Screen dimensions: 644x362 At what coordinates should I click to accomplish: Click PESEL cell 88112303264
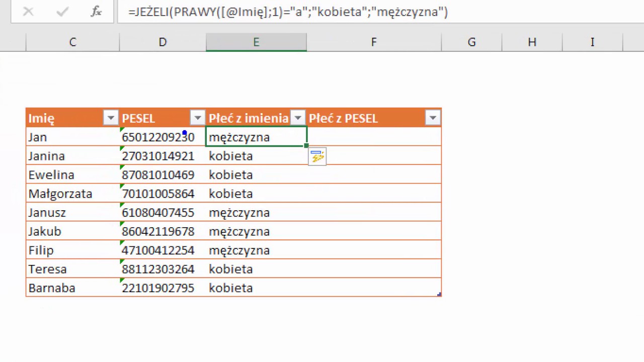pyautogui.click(x=163, y=269)
